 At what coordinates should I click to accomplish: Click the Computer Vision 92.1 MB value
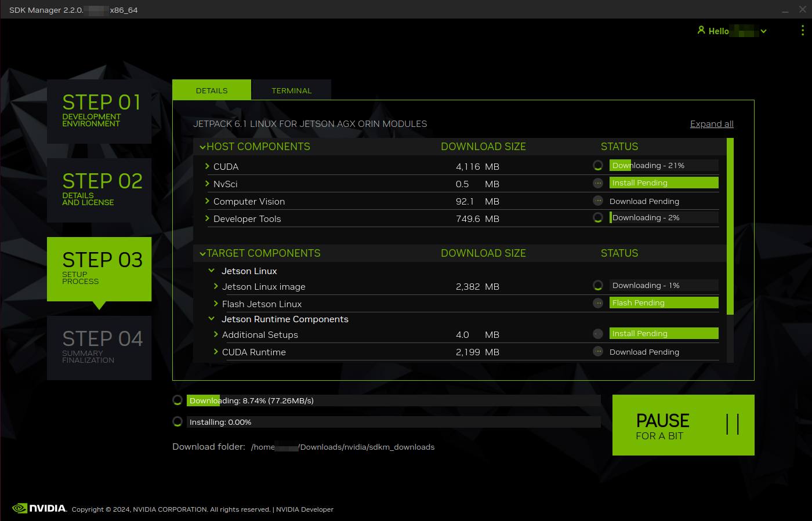pos(477,201)
